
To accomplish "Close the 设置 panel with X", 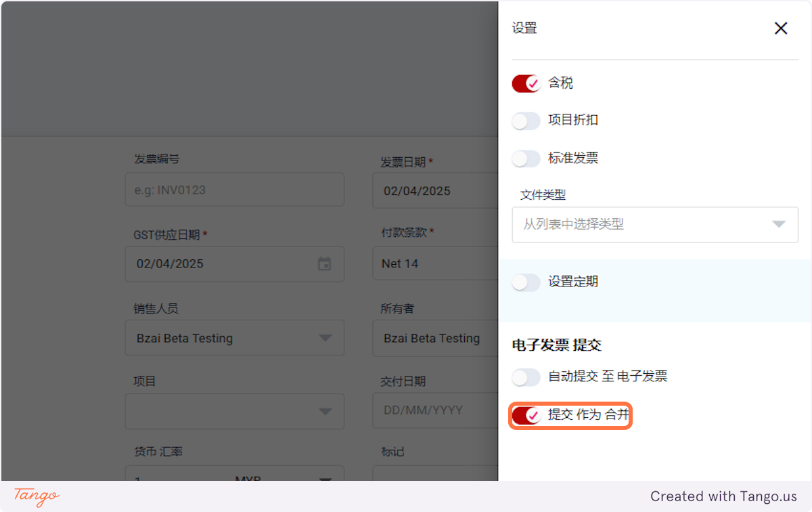I will [781, 28].
